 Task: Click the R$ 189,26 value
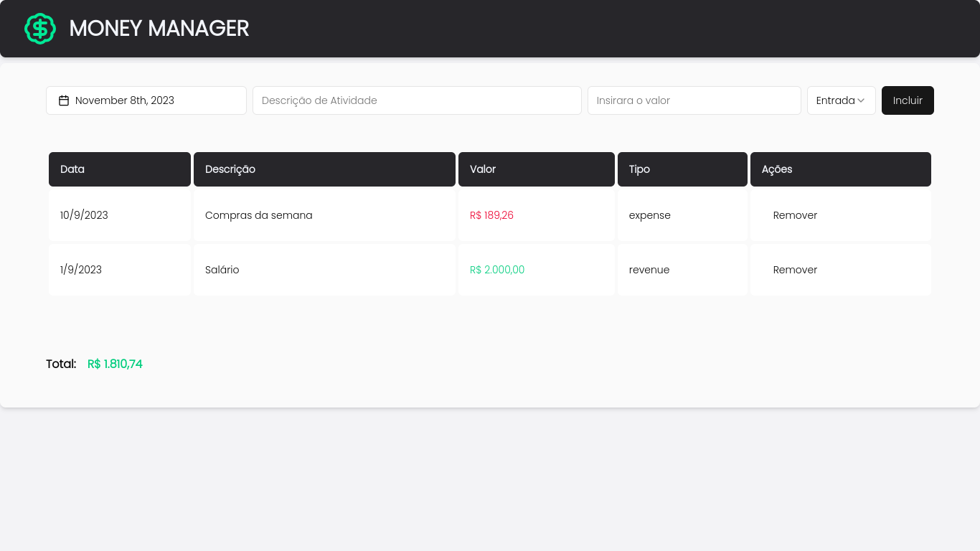[x=491, y=215]
